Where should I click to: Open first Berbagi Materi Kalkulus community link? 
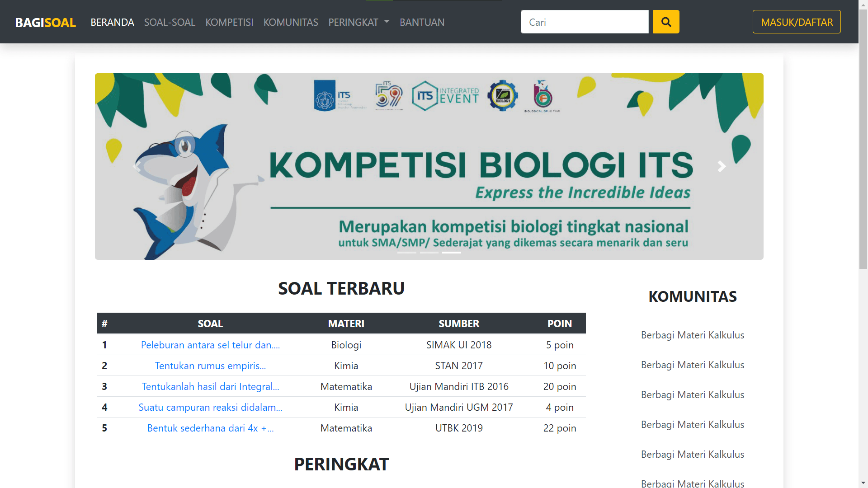692,335
